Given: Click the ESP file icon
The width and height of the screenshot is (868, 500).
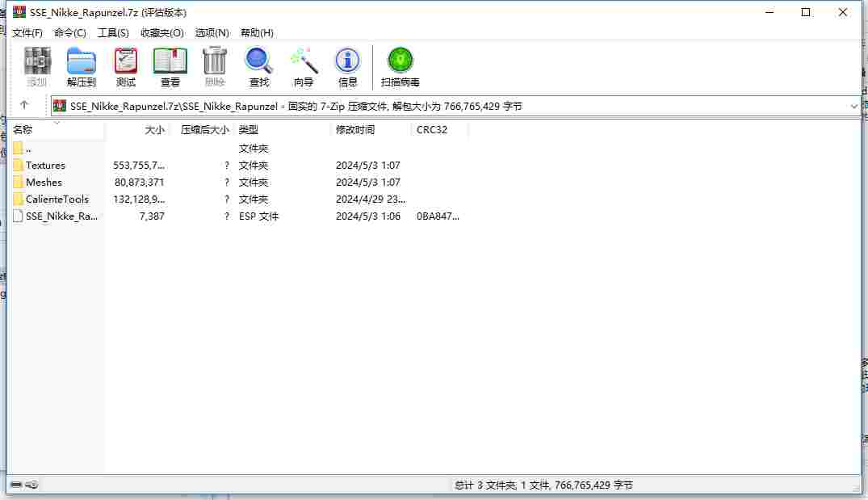Looking at the screenshot, I should pos(18,216).
